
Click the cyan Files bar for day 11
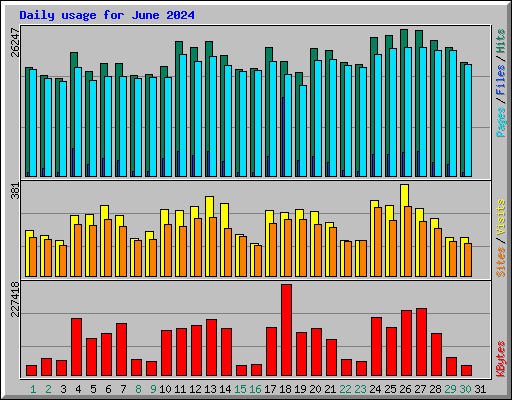point(183,115)
